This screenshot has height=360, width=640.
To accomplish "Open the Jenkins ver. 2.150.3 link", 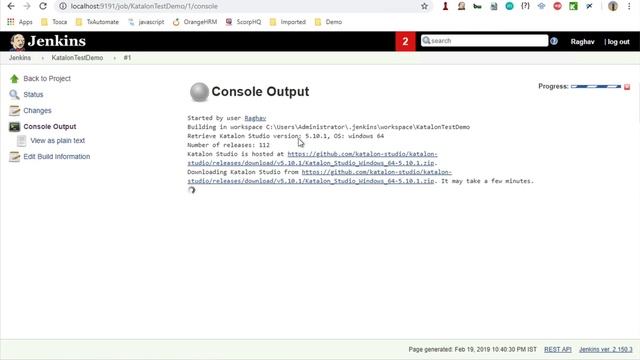I will pyautogui.click(x=606, y=349).
